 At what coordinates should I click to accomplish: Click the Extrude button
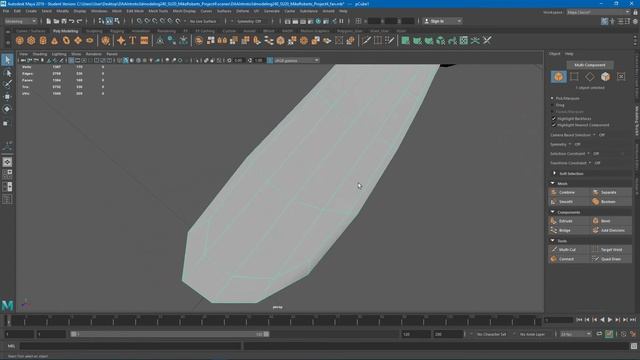570,221
